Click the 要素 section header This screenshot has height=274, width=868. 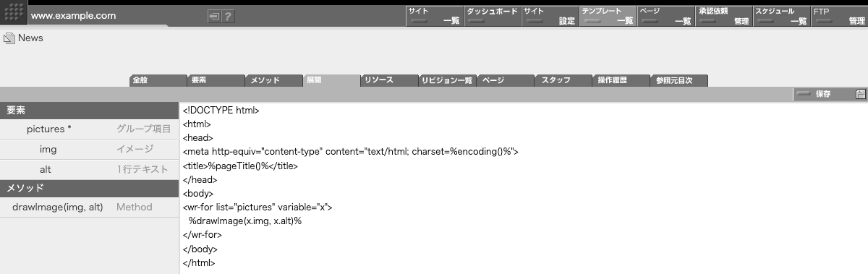[89, 111]
